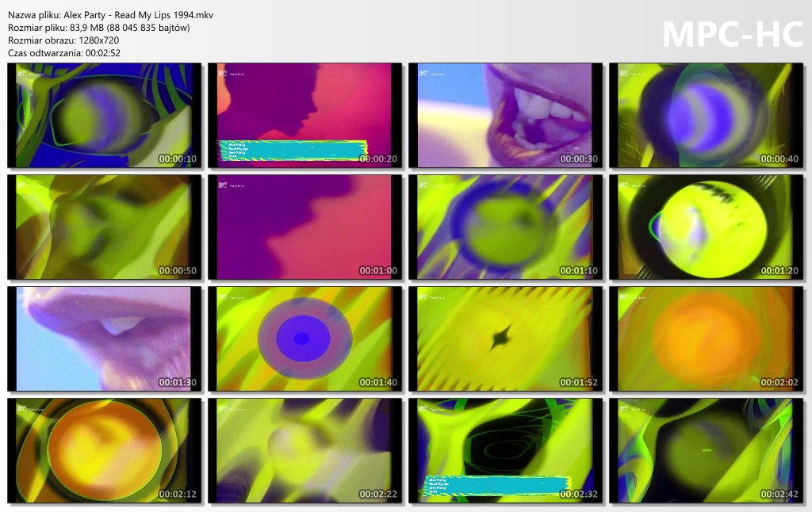Select the thumbnail at 00:02:32
This screenshot has height=512, width=812.
[505, 451]
